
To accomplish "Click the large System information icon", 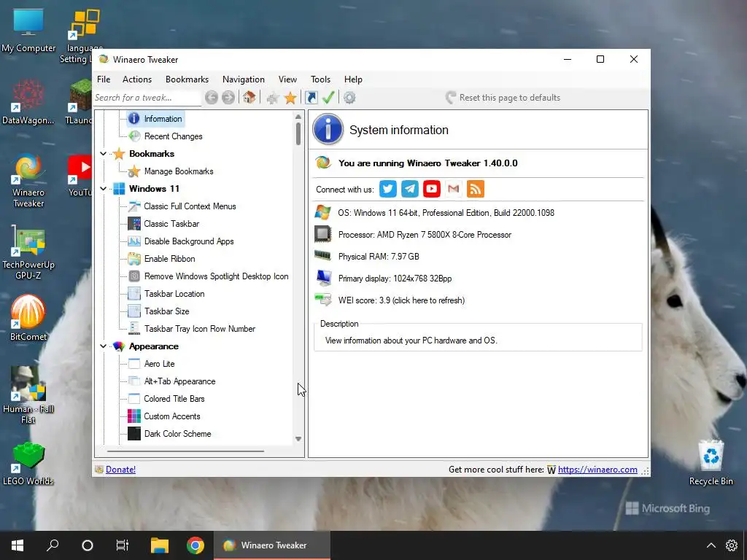I will (328, 129).
